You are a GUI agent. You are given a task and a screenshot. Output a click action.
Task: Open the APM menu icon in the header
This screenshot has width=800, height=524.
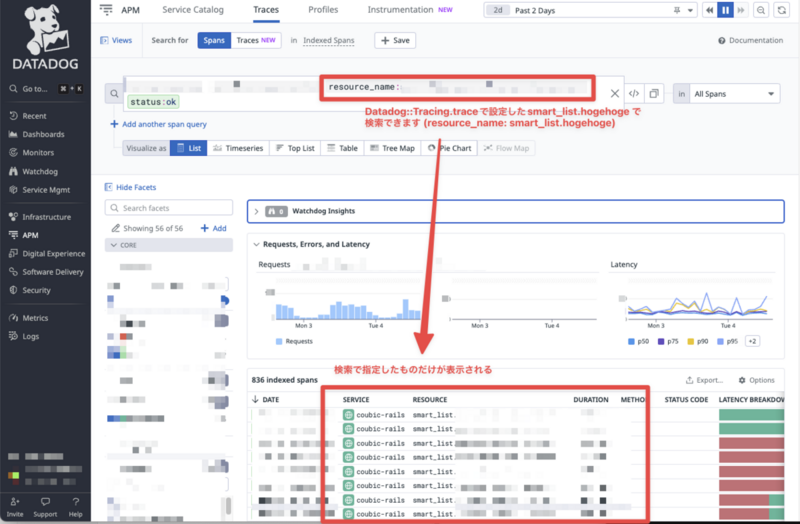click(106, 10)
